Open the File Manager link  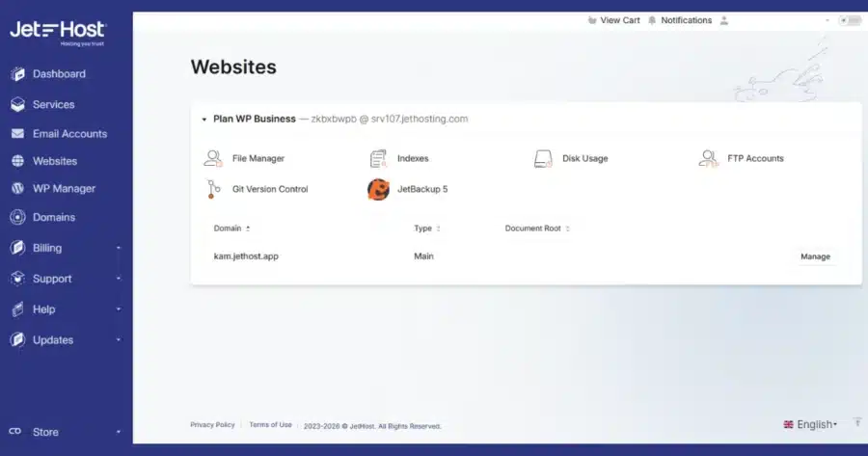point(258,158)
